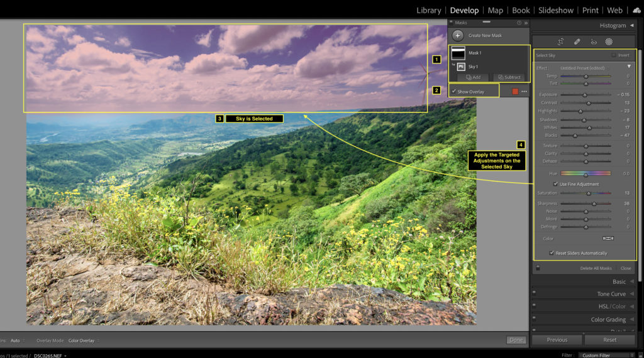Switch to the Map module

[496, 10]
